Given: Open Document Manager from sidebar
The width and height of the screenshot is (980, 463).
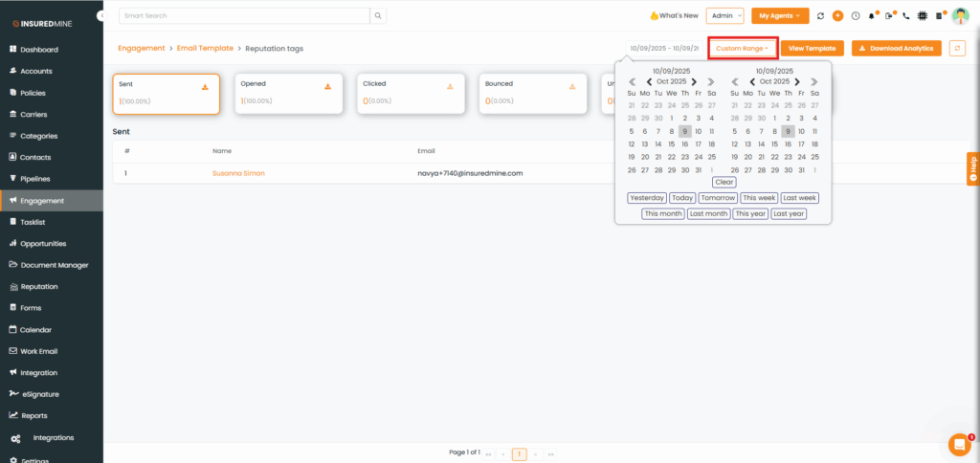Looking at the screenshot, I should pyautogui.click(x=54, y=265).
